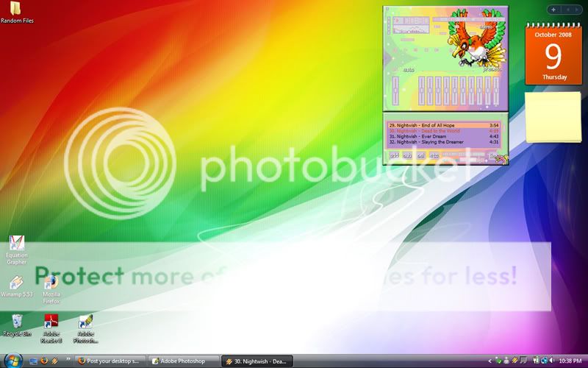588x368 pixels.
Task: Click the yellow sticky notes gadget
Action: point(553,118)
